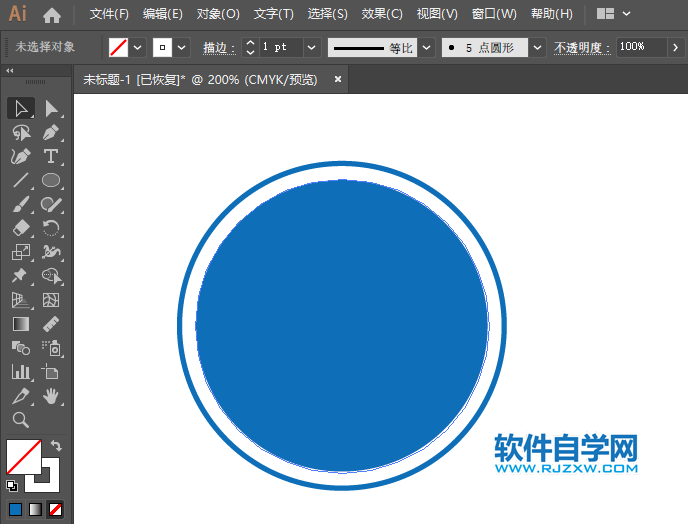Click the fill color swatch in toolbox

(22, 457)
